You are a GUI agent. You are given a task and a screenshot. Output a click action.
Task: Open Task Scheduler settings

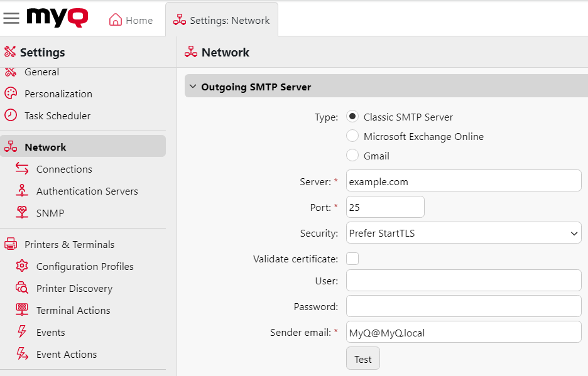[58, 115]
